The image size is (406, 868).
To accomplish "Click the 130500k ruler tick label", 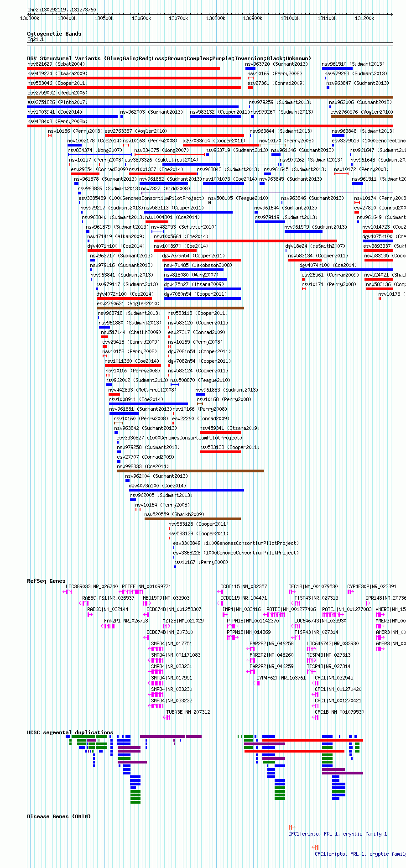I will (104, 19).
